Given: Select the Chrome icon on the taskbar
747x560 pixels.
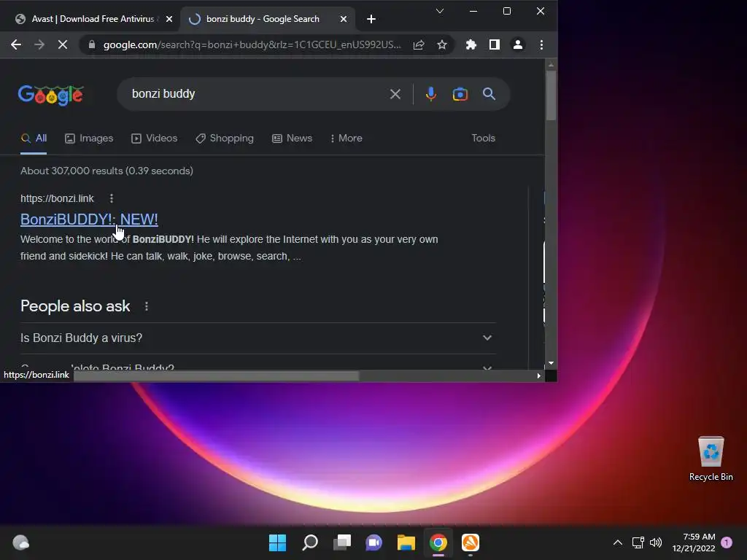Looking at the screenshot, I should 438,542.
